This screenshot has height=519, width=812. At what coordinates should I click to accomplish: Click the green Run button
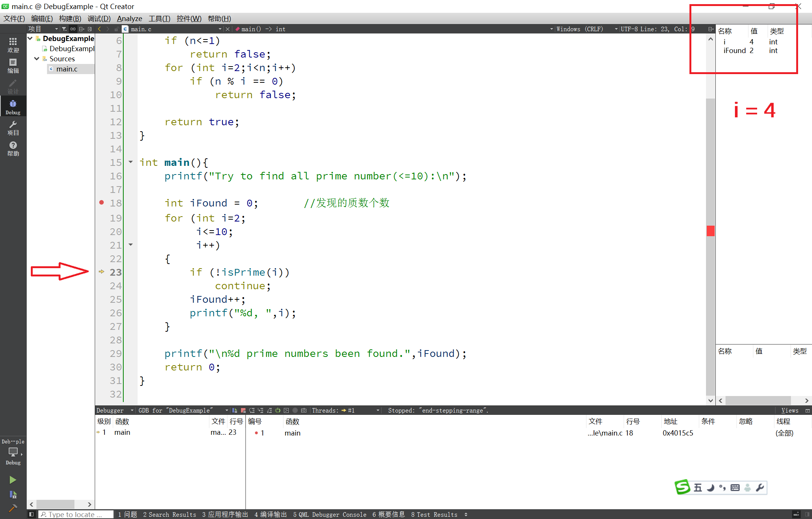13,480
